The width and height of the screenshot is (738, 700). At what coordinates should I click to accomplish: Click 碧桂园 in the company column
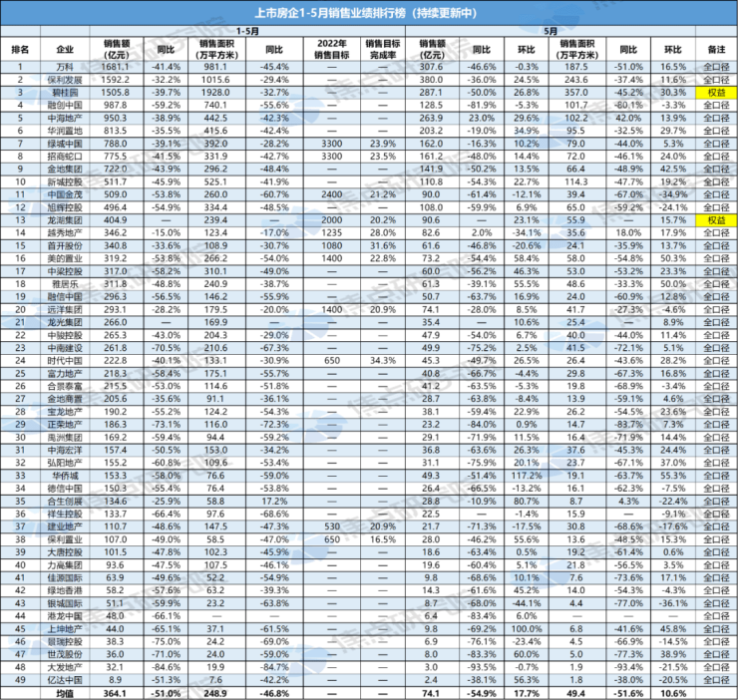(65, 93)
